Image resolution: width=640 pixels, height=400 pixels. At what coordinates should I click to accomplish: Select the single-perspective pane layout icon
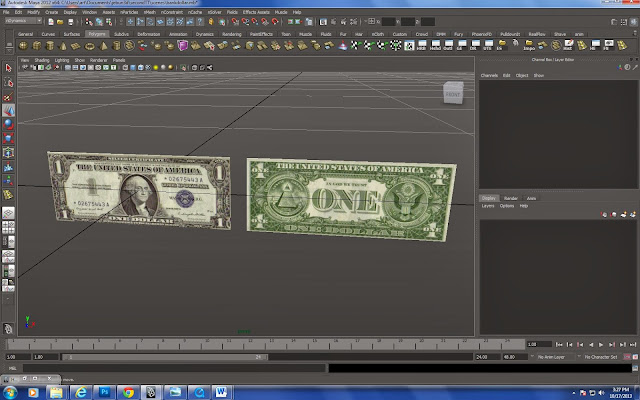click(x=8, y=213)
